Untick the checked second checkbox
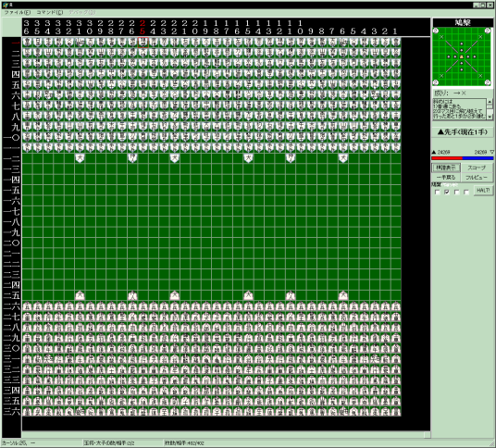The height and width of the screenshot is (448, 496). [447, 192]
